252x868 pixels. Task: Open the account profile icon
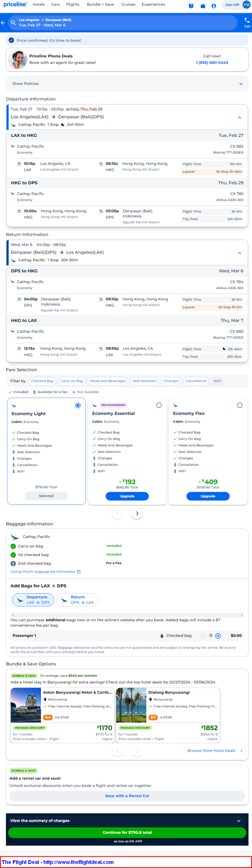coord(214,6)
